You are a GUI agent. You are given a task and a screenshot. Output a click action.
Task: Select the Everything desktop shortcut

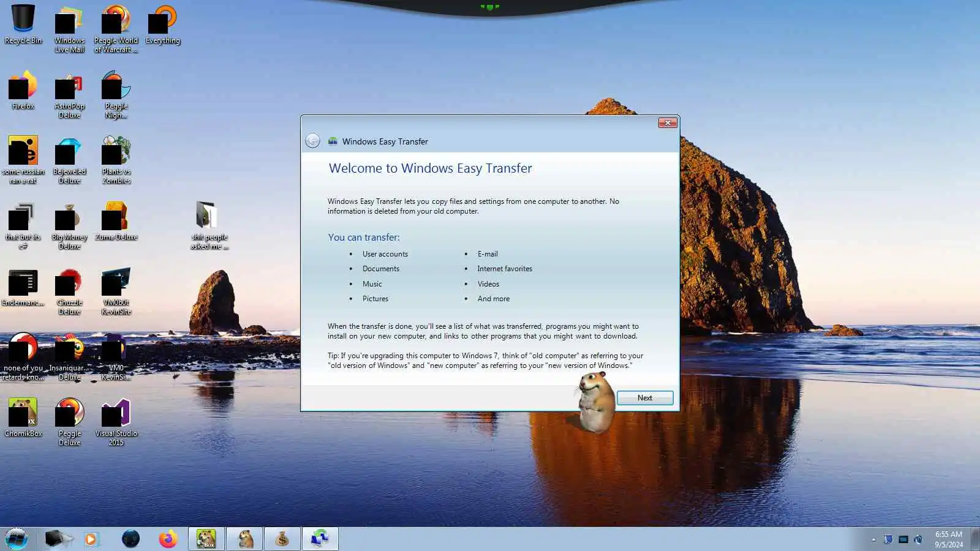[163, 24]
